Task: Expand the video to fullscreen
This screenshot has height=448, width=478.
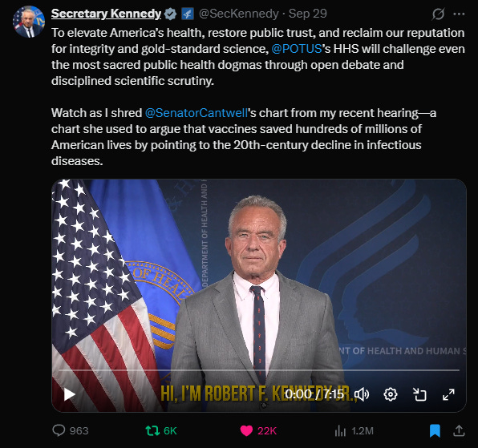Action: click(448, 394)
